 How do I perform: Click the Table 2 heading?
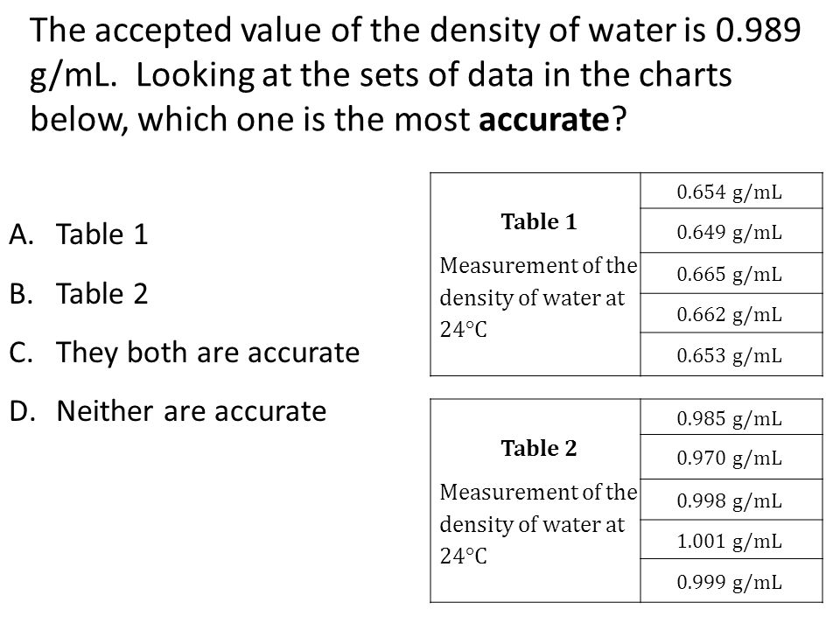coord(538,448)
